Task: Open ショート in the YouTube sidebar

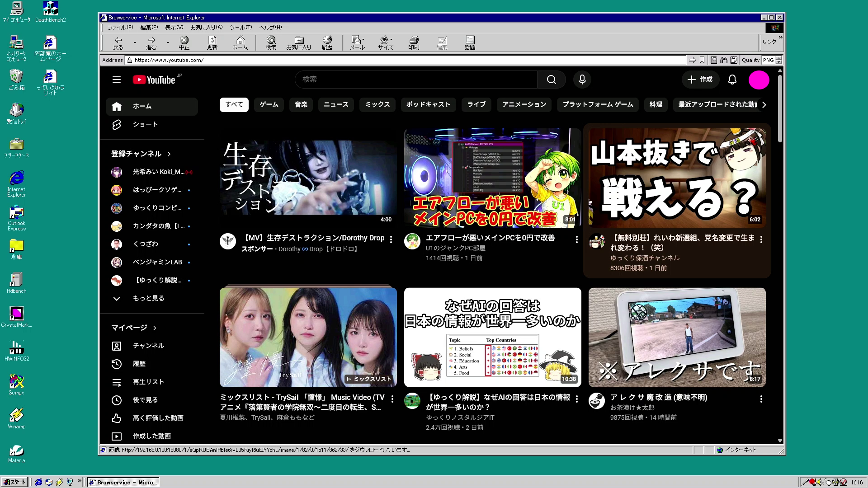Action: pyautogui.click(x=152, y=124)
